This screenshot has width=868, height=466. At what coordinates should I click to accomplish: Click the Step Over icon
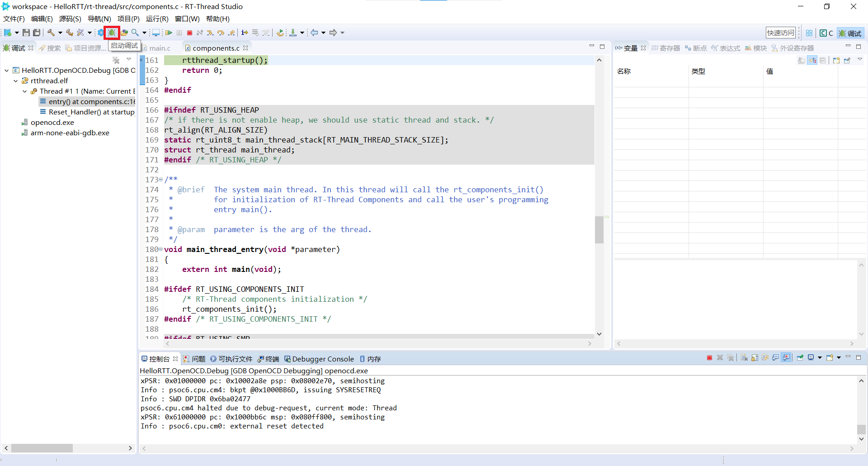[221, 33]
